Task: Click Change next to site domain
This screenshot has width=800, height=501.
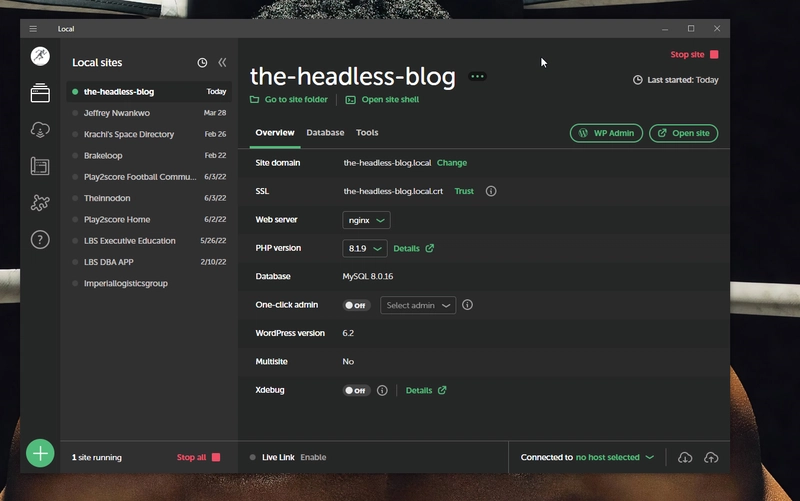Action: [452, 163]
